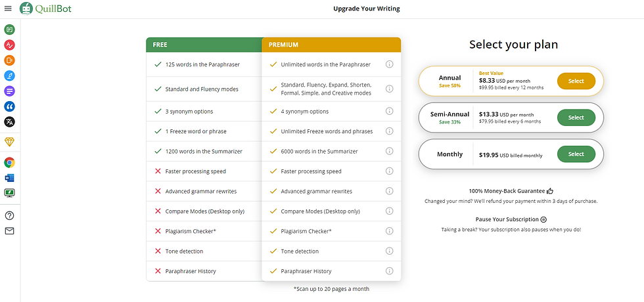Image resolution: width=644 pixels, height=302 pixels.
Task: Open the Translator icon
Action: pyautogui.click(x=9, y=122)
